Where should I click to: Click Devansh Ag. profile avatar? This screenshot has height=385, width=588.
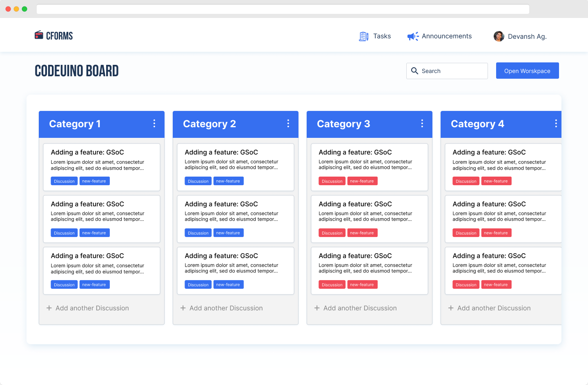499,36
